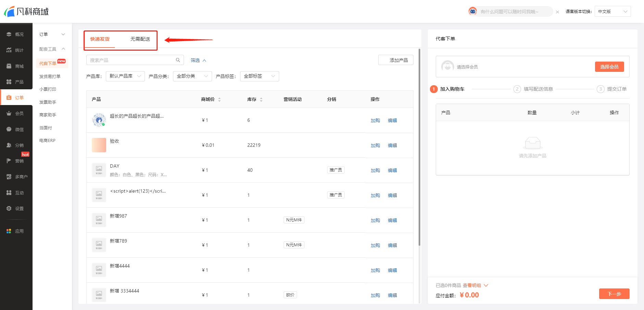
Task: Click the 22219 stock value
Action: coord(254,145)
